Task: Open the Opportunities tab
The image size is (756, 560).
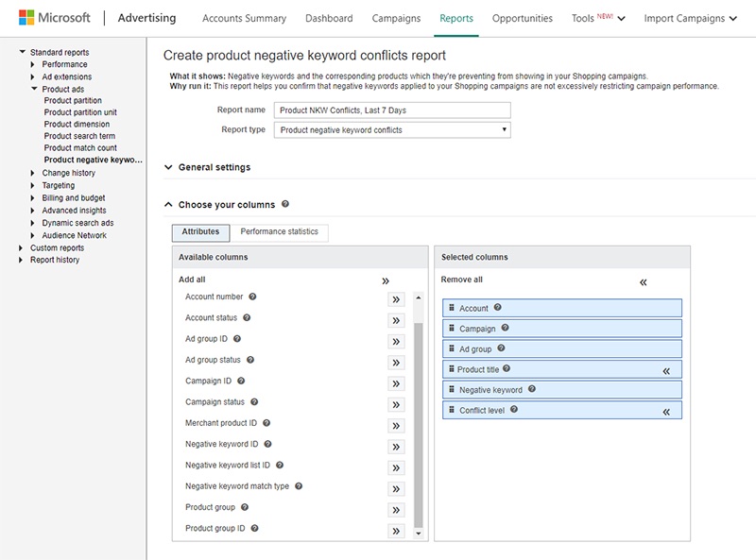Action: coord(523,18)
